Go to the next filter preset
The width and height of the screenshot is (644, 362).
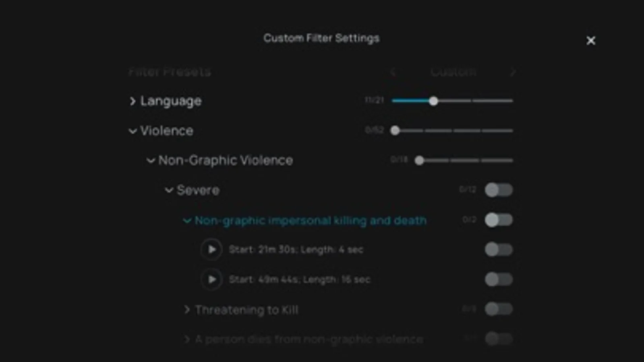pyautogui.click(x=513, y=72)
